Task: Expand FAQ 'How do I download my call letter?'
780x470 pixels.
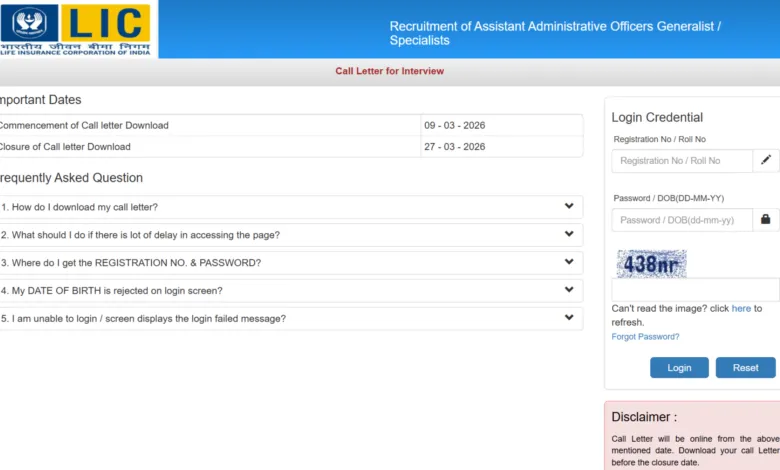Action: click(290, 207)
